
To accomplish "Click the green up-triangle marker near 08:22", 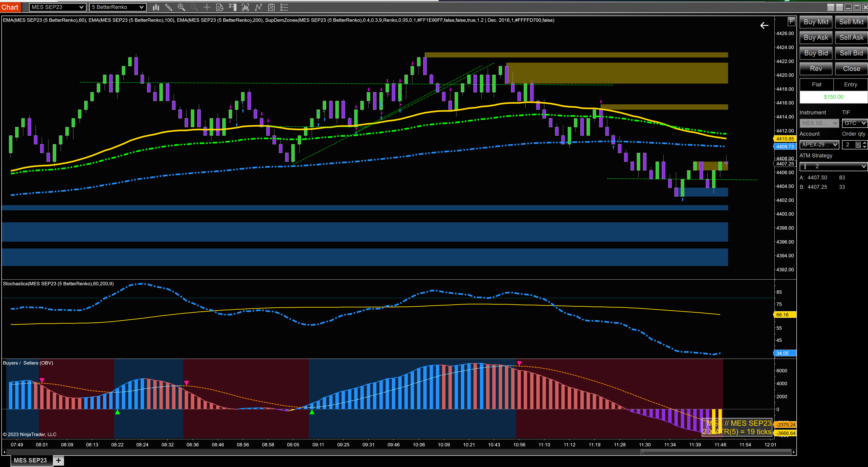I will click(x=117, y=412).
